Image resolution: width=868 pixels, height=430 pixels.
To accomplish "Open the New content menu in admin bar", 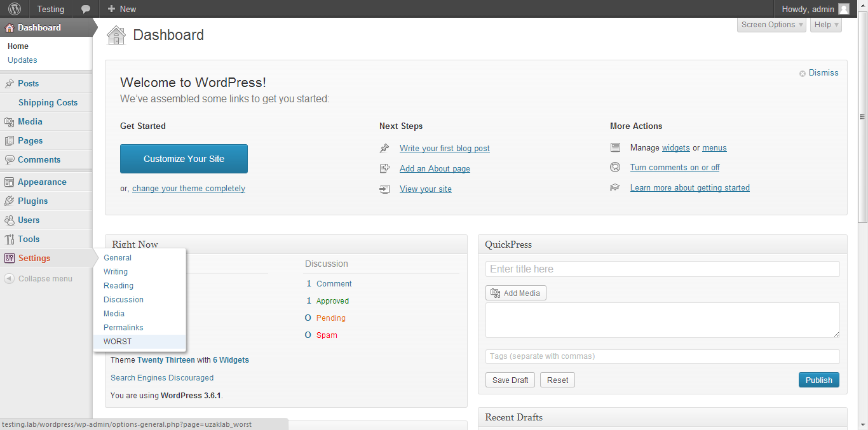I will [x=122, y=9].
